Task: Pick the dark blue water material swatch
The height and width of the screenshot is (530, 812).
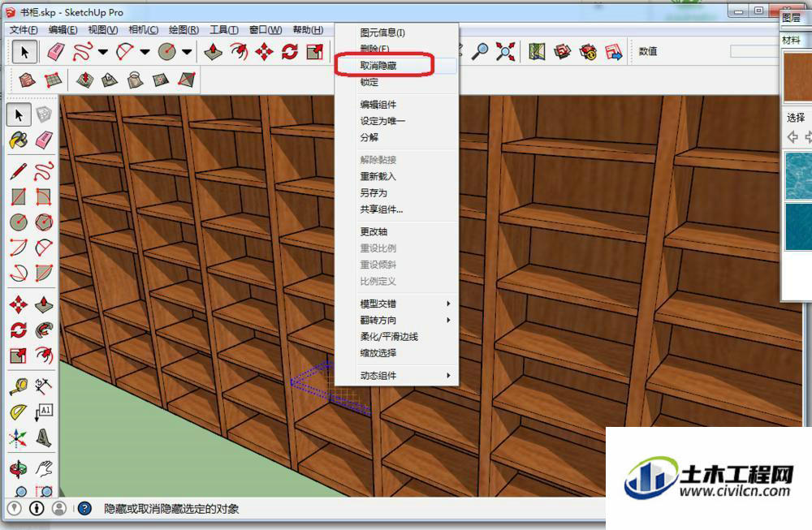Action: coord(798,226)
